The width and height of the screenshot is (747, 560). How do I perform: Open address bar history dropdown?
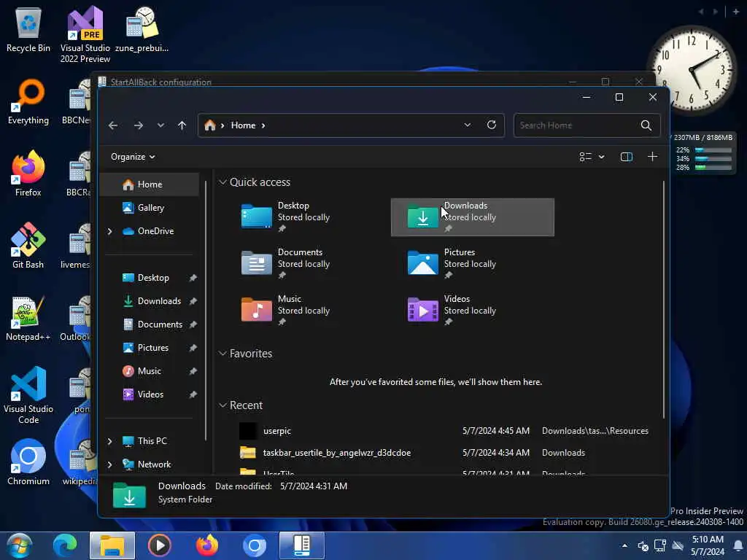click(x=468, y=125)
